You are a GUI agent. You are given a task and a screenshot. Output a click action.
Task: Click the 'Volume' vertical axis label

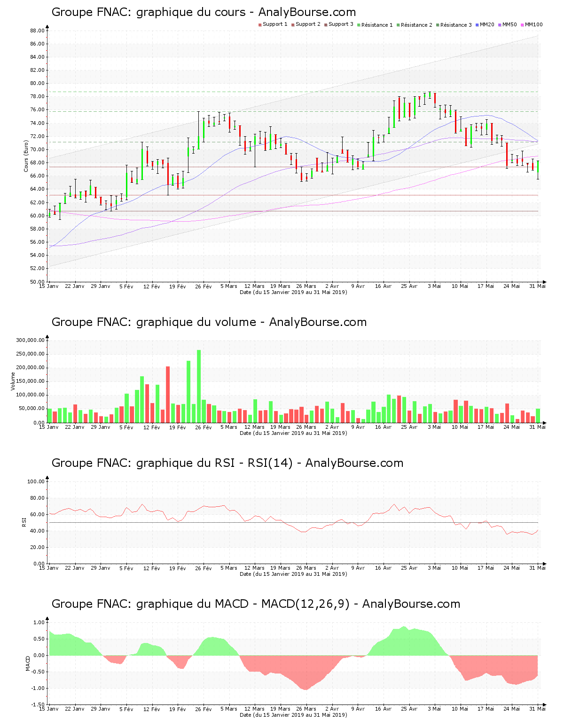(13, 381)
